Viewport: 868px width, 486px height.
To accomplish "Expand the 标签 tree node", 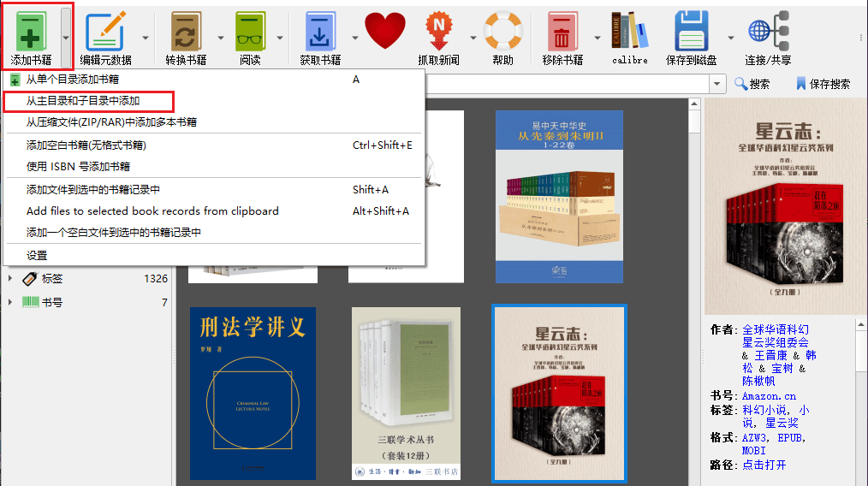I will coord(10,278).
